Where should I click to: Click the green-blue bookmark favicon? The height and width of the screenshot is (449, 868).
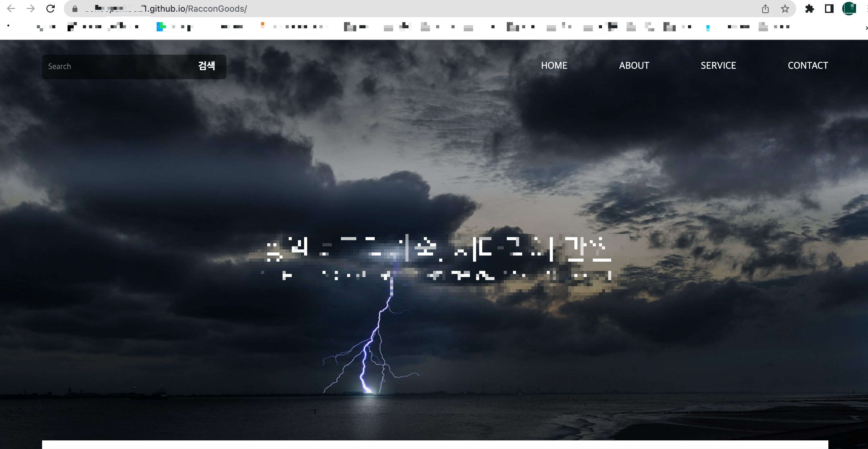[x=161, y=27]
